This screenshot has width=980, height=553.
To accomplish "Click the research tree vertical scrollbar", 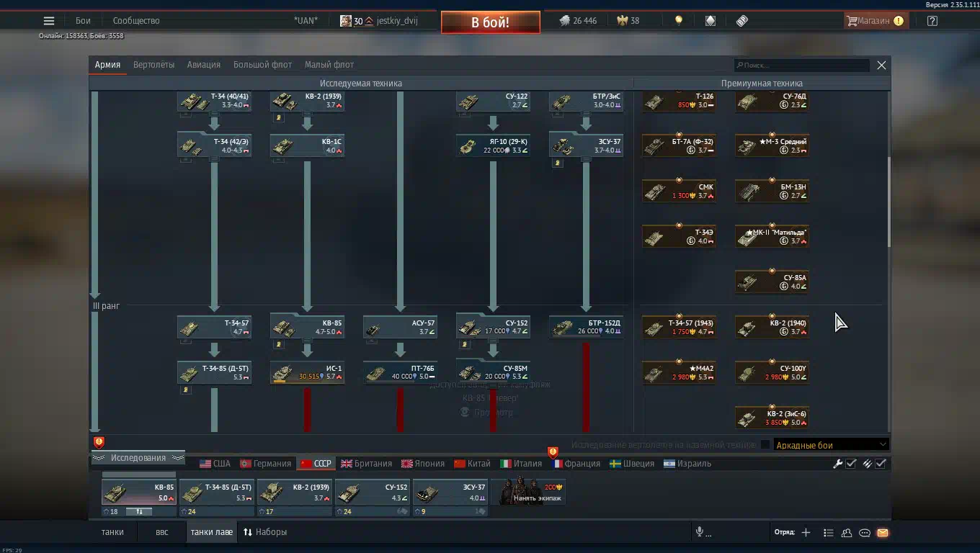I will click(888, 202).
